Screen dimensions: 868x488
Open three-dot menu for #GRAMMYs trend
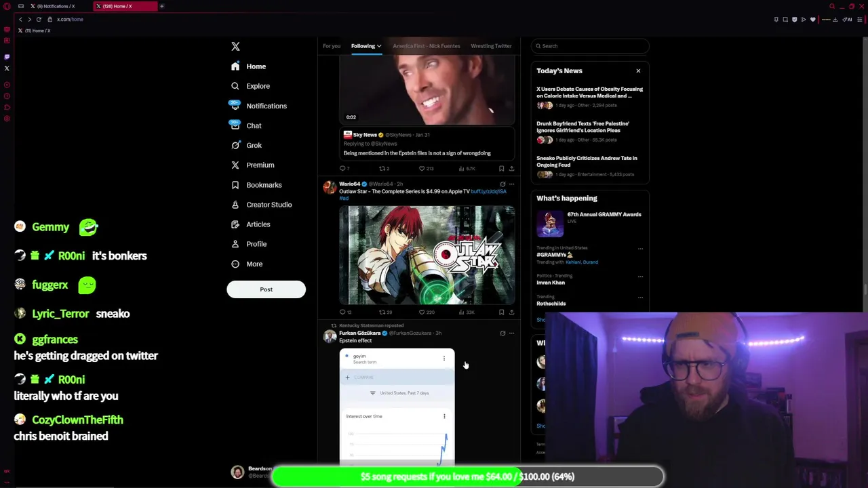point(640,249)
